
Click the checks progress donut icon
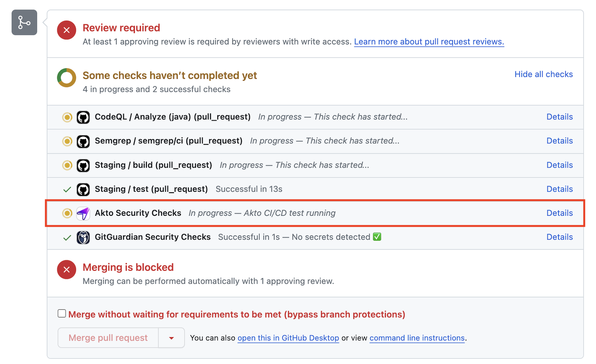(67, 78)
